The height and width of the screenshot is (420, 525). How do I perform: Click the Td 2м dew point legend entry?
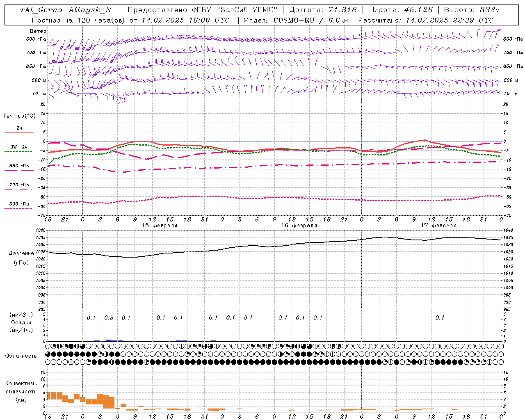click(19, 147)
